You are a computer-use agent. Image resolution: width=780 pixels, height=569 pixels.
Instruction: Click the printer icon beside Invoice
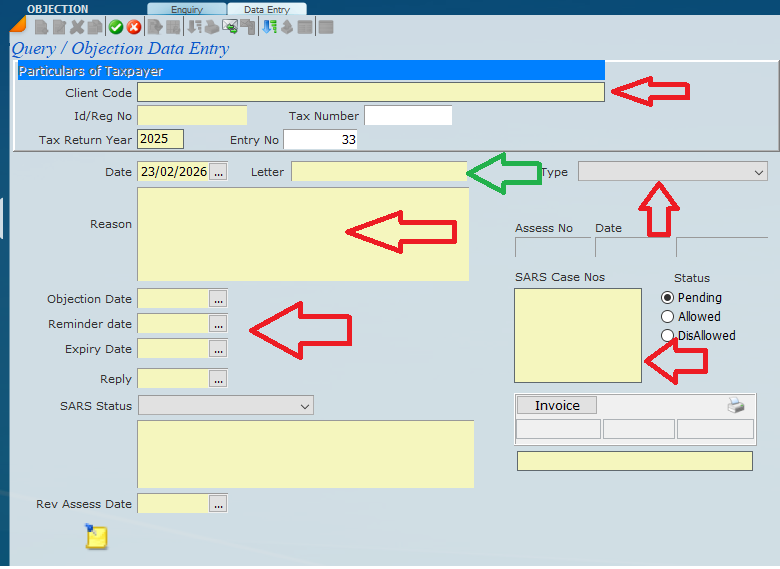pyautogui.click(x=735, y=405)
